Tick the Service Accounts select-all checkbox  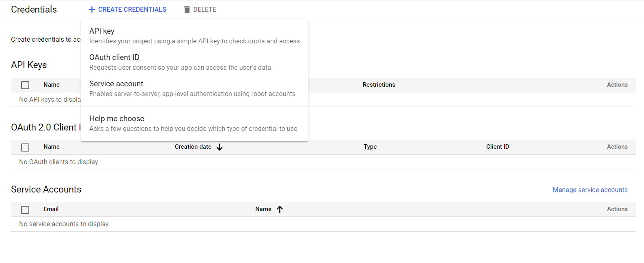pyautogui.click(x=25, y=210)
